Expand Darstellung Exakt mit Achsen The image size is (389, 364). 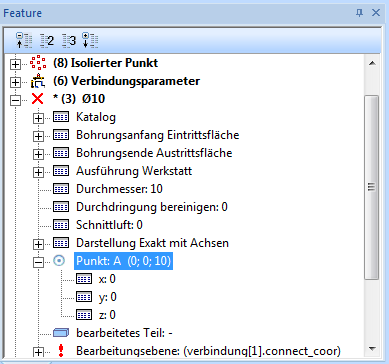(38, 245)
